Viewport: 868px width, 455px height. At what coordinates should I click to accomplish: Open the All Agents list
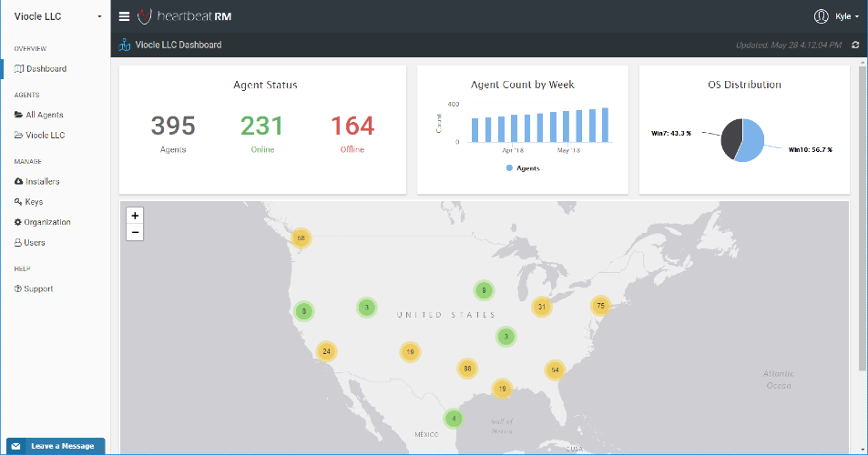[x=45, y=115]
